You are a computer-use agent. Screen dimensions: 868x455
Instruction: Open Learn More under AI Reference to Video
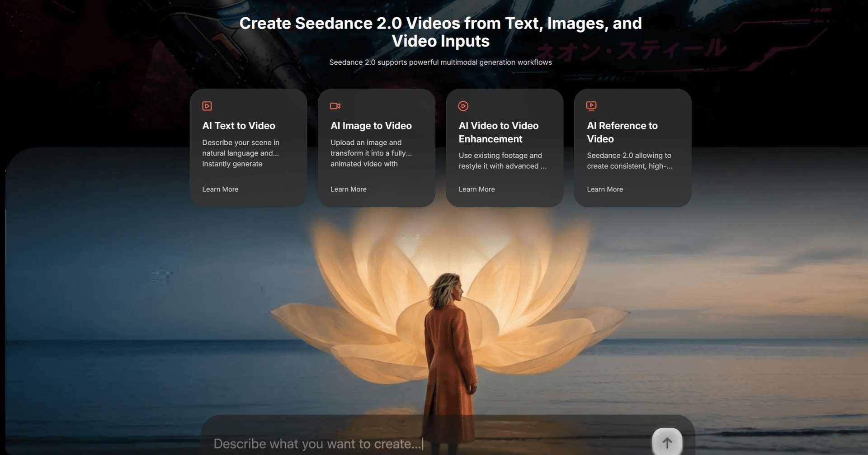[x=605, y=189]
